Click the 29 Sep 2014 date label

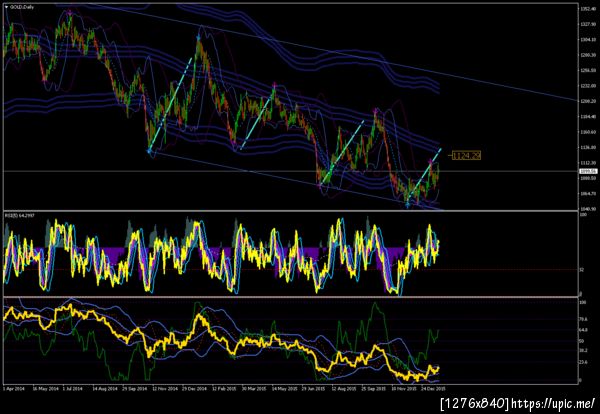(134, 388)
